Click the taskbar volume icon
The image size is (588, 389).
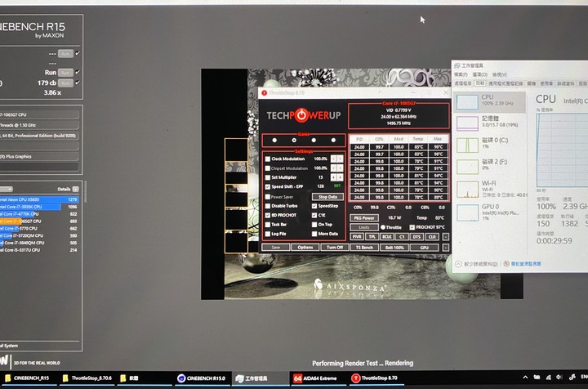pyautogui.click(x=559, y=378)
